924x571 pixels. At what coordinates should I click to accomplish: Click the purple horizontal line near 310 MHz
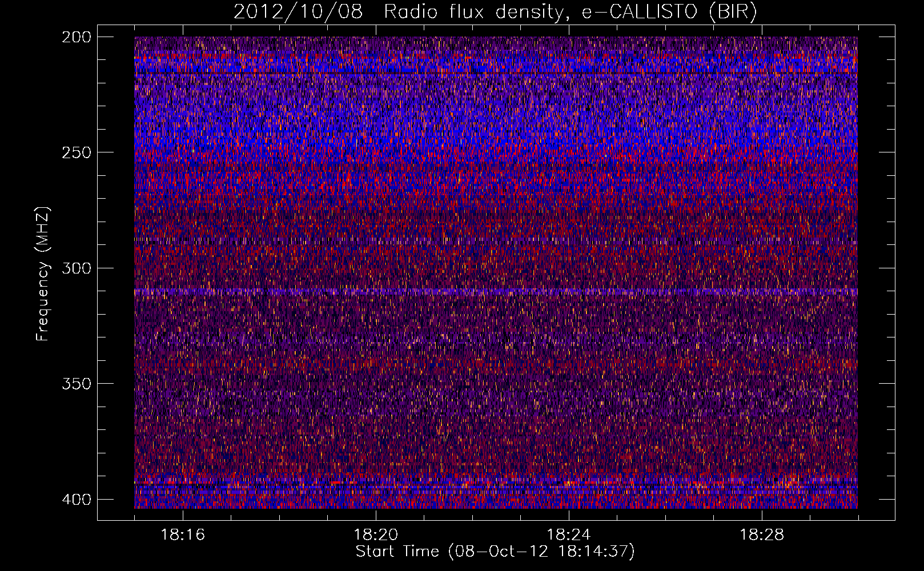pos(496,291)
